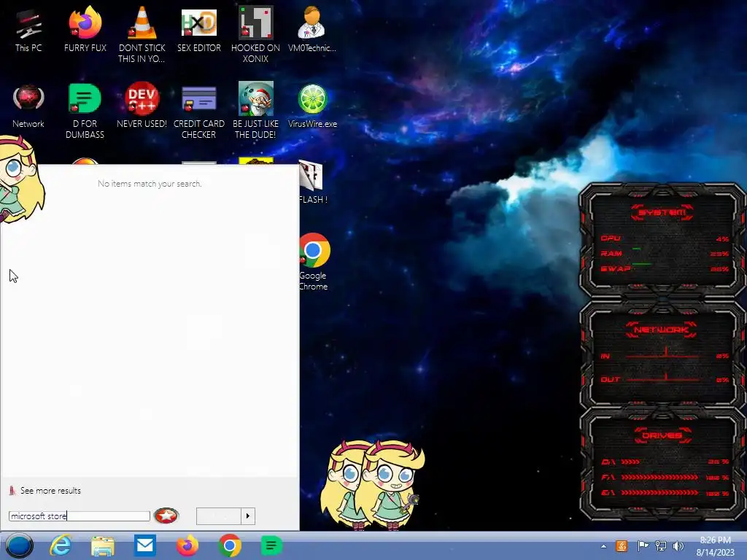Open the Action Center flag tray icon
This screenshot has width=747, height=560.
[642, 546]
